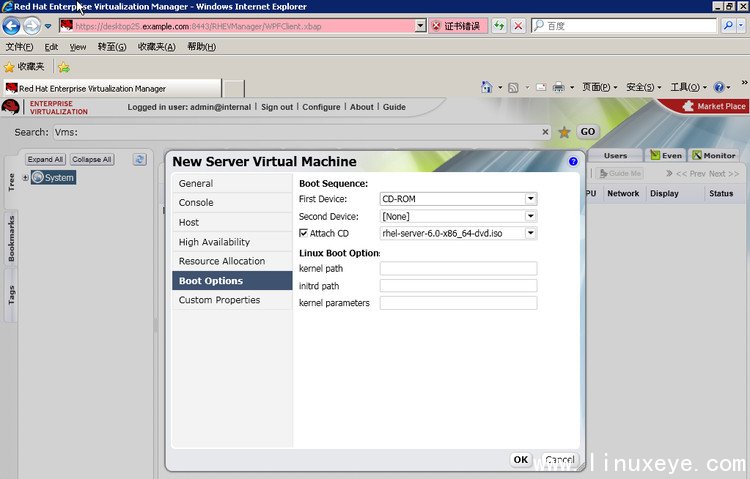Select the General tab
Image resolution: width=750 pixels, height=479 pixels.
[x=232, y=183]
